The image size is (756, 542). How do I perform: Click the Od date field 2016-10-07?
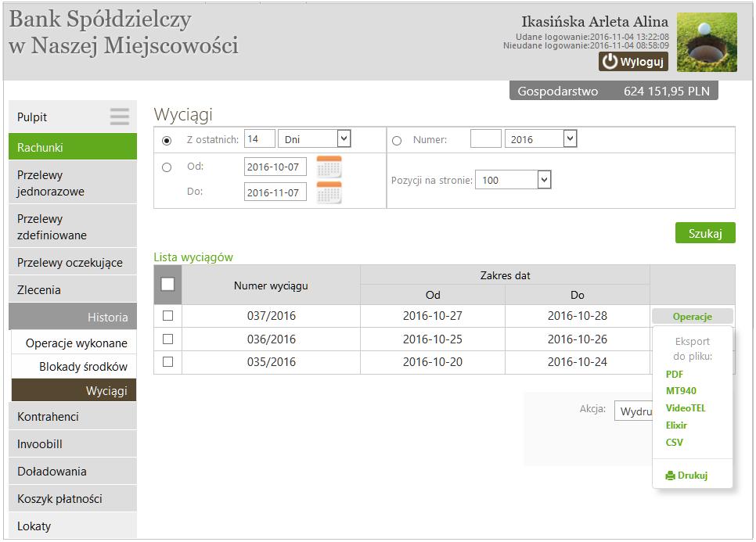pos(275,167)
